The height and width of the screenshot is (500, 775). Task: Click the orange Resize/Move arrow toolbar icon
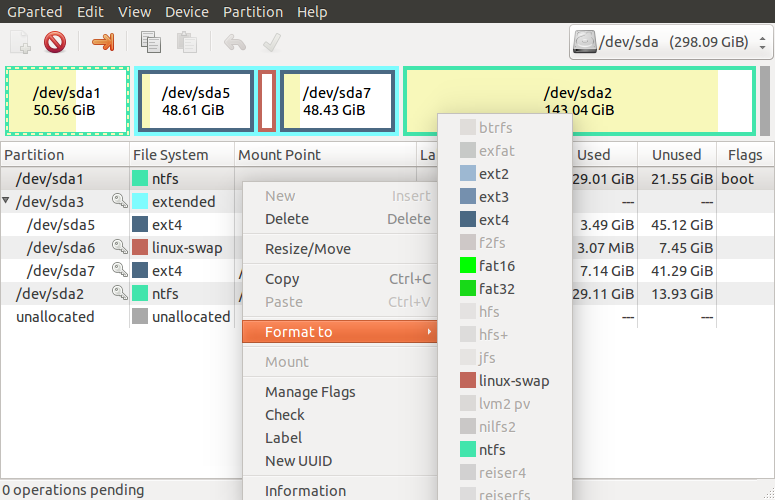click(103, 42)
